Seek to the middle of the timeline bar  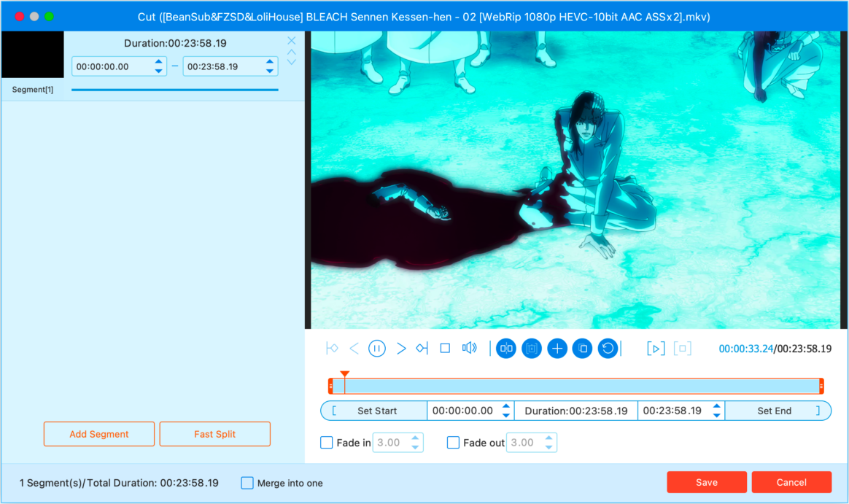[x=576, y=386]
